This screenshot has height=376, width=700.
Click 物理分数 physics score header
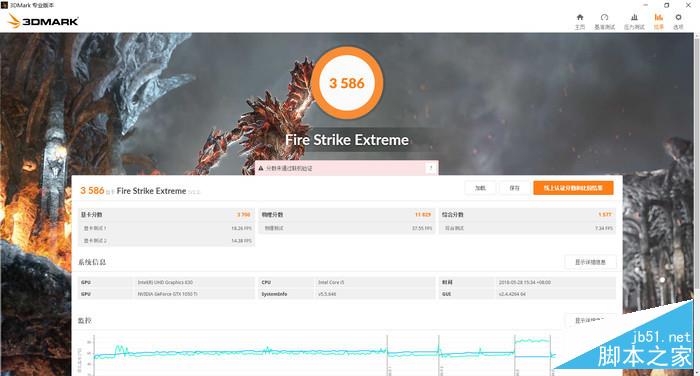pyautogui.click(x=272, y=215)
